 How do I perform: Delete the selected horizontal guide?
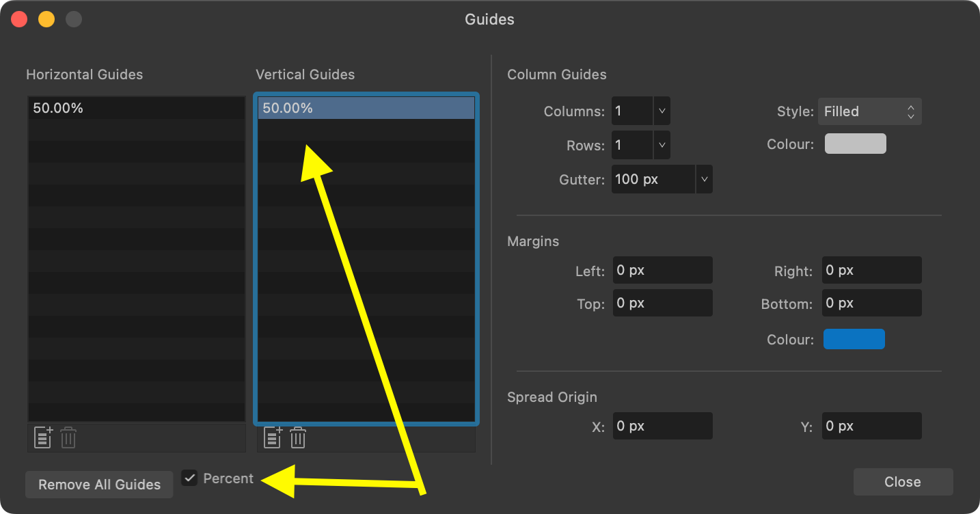68,437
